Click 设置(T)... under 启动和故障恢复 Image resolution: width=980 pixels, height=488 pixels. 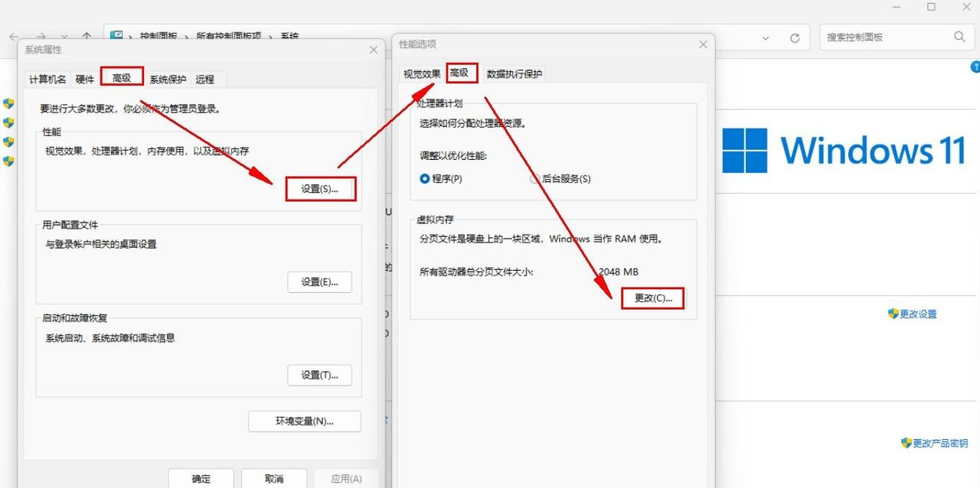point(319,375)
